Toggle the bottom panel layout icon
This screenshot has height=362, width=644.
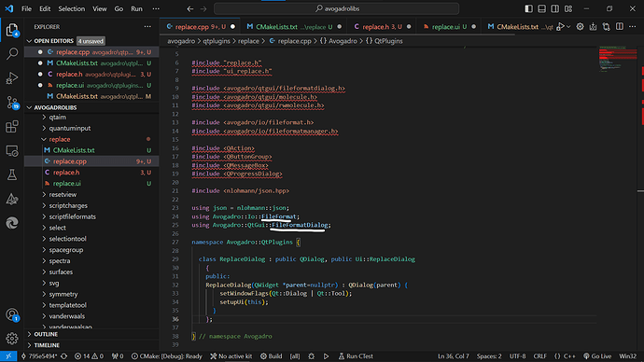pos(541,8)
